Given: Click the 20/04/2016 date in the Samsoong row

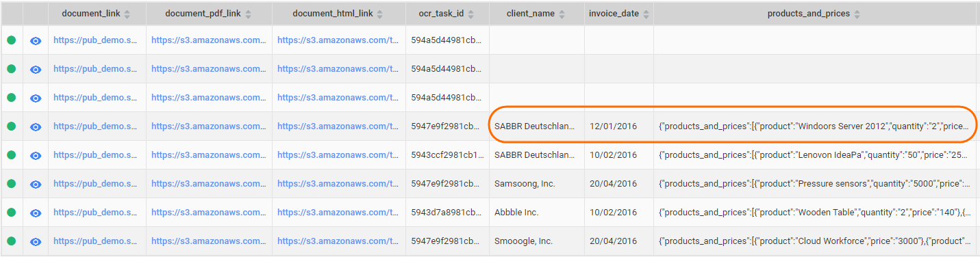Looking at the screenshot, I should coord(618,184).
